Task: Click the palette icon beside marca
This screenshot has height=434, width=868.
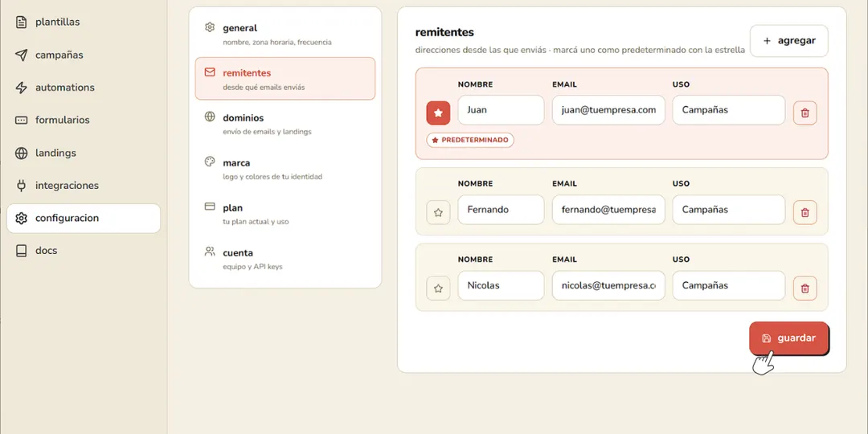Action: tap(210, 162)
